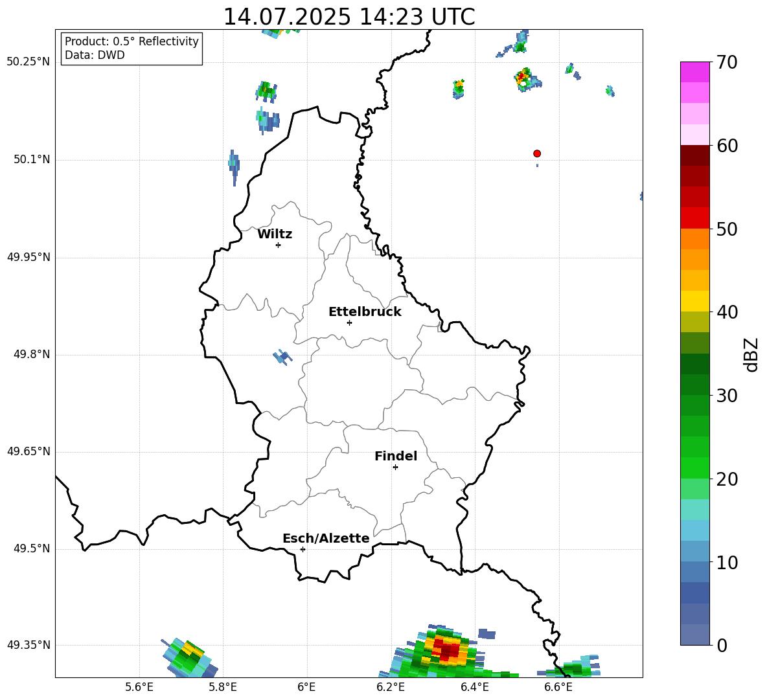
Task: Click the 6.4°E longitude label
Action: pos(474,687)
